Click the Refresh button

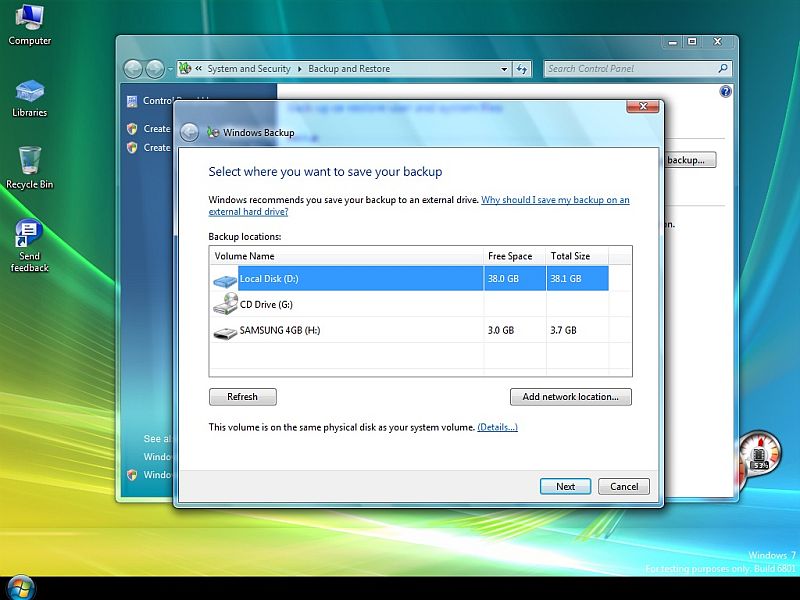point(243,397)
